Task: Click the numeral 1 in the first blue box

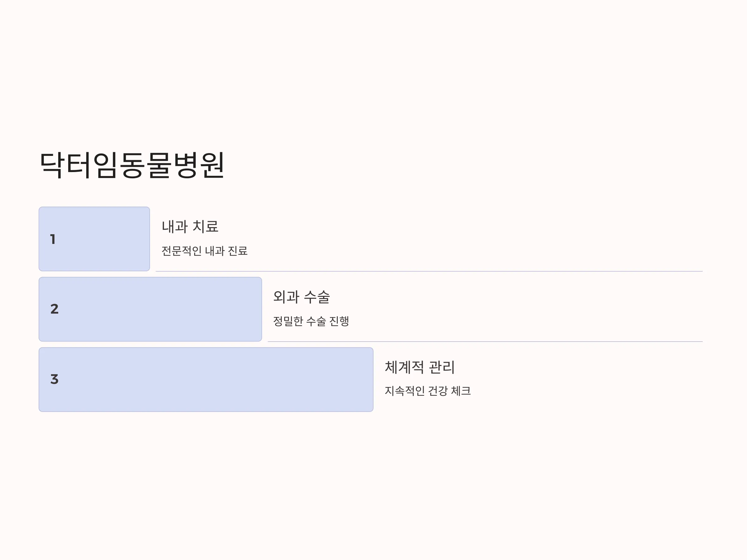Action: tap(53, 239)
